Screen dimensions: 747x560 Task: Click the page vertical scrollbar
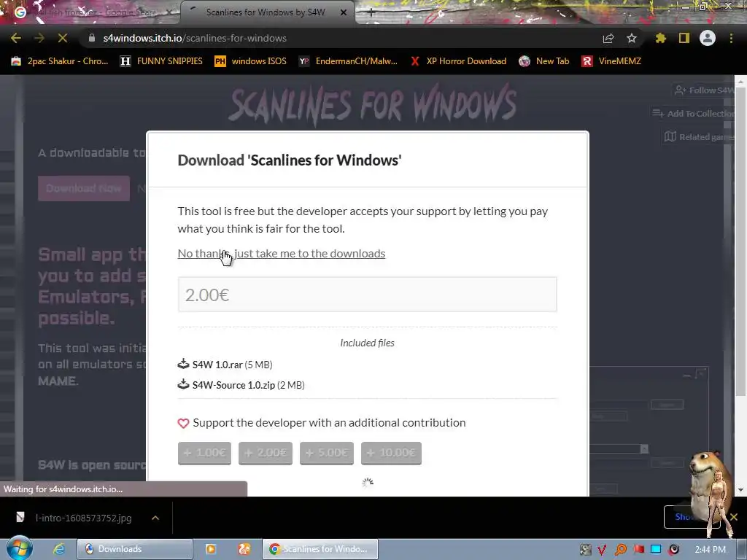(740, 241)
